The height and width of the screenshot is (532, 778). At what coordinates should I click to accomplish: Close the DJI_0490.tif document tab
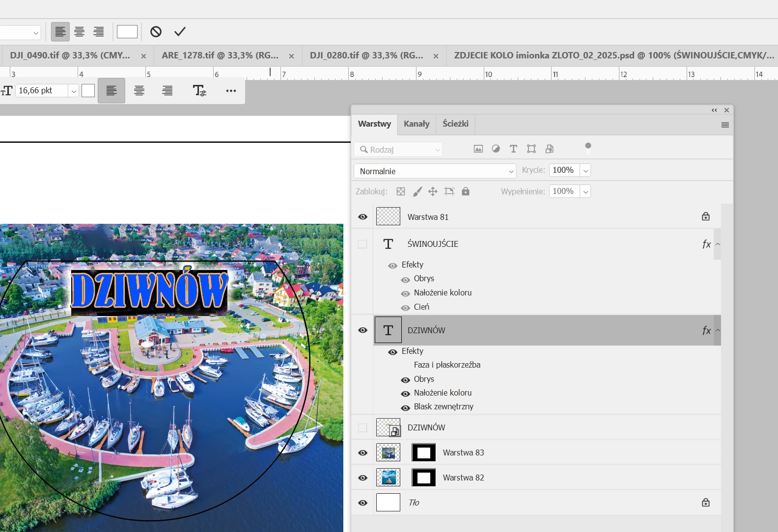click(x=143, y=56)
